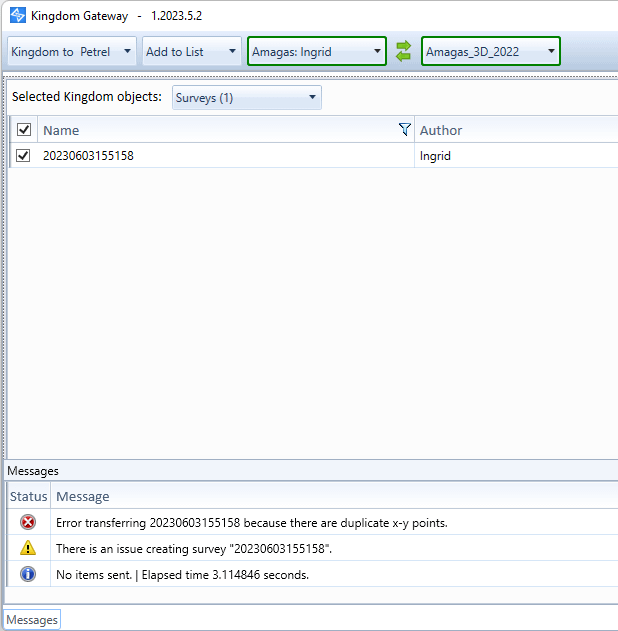Open the Name column filter funnel
The width and height of the screenshot is (618, 631).
click(404, 129)
